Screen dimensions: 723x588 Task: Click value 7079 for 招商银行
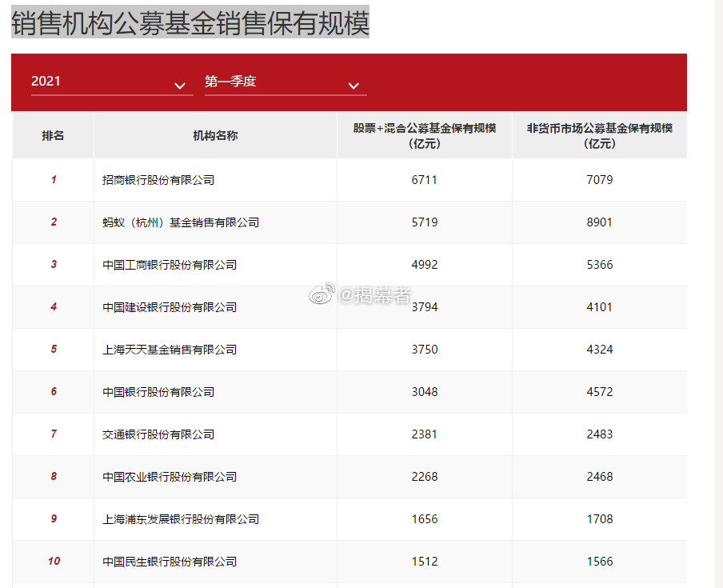pyautogui.click(x=599, y=180)
